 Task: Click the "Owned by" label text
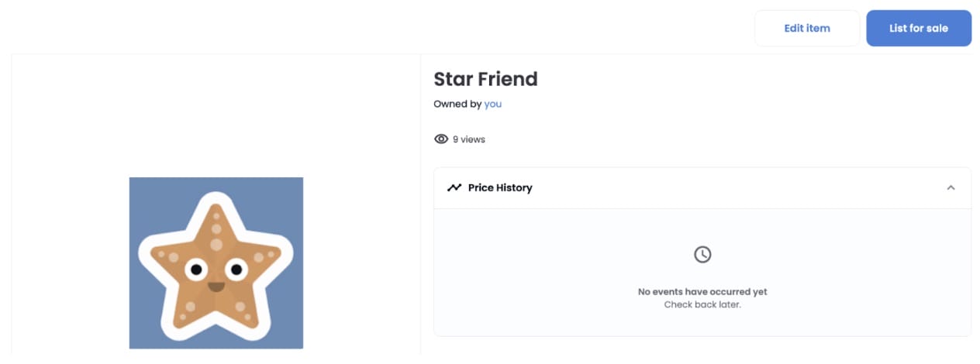tap(457, 104)
